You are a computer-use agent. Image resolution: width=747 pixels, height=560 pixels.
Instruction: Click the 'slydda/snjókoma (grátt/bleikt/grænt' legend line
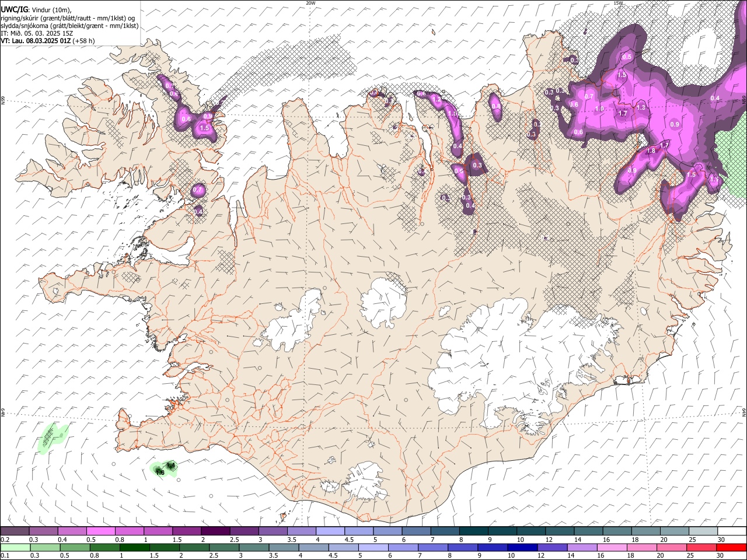[69, 26]
